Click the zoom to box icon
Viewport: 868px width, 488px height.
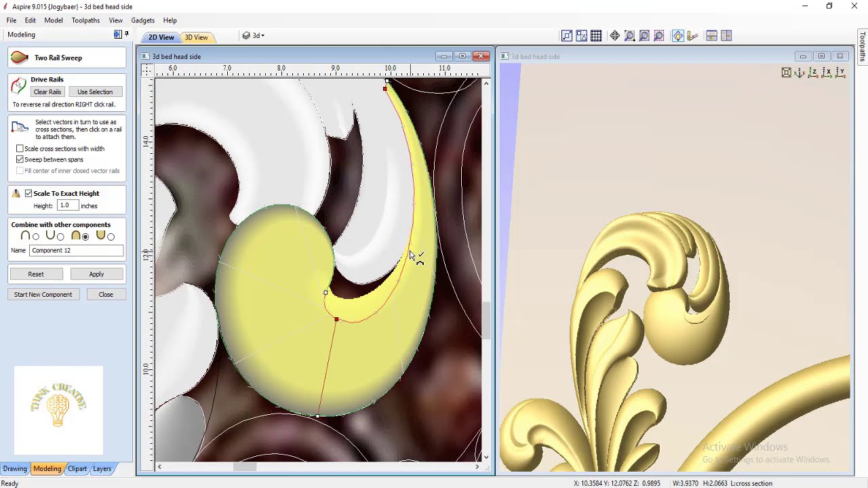[629, 36]
